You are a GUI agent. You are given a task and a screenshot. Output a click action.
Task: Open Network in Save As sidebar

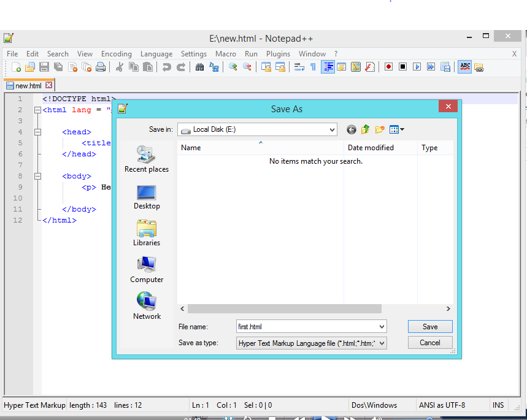click(147, 306)
